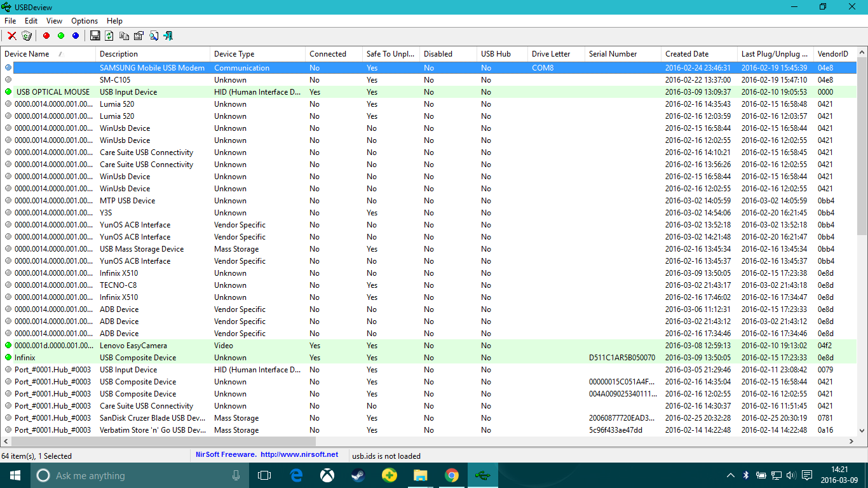The width and height of the screenshot is (868, 488).
Task: Click the red X uninstall devices icon
Action: click(11, 36)
